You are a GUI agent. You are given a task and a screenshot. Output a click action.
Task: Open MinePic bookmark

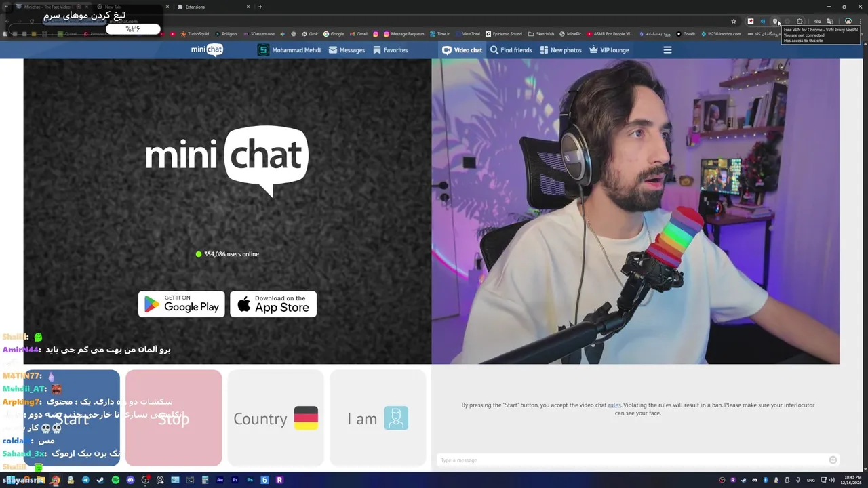click(570, 34)
